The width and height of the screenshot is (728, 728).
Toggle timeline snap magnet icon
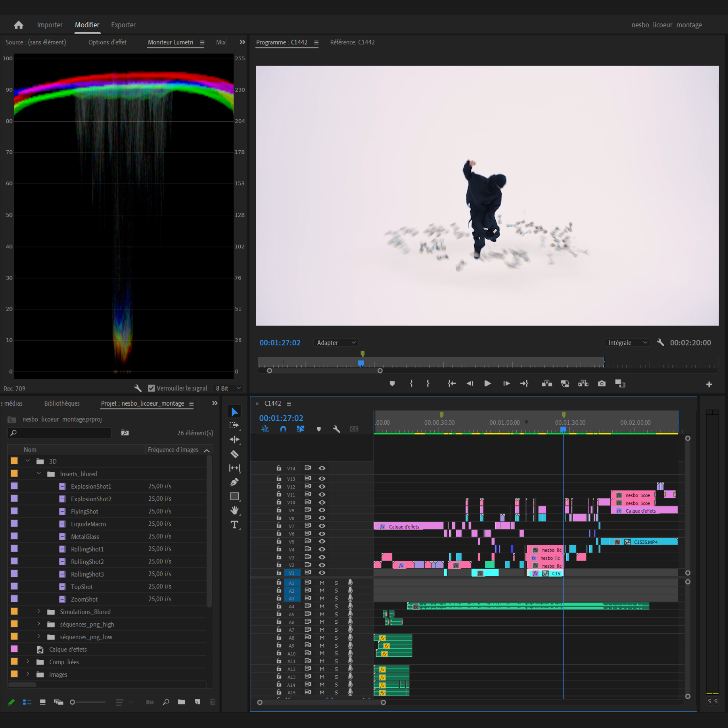click(283, 429)
